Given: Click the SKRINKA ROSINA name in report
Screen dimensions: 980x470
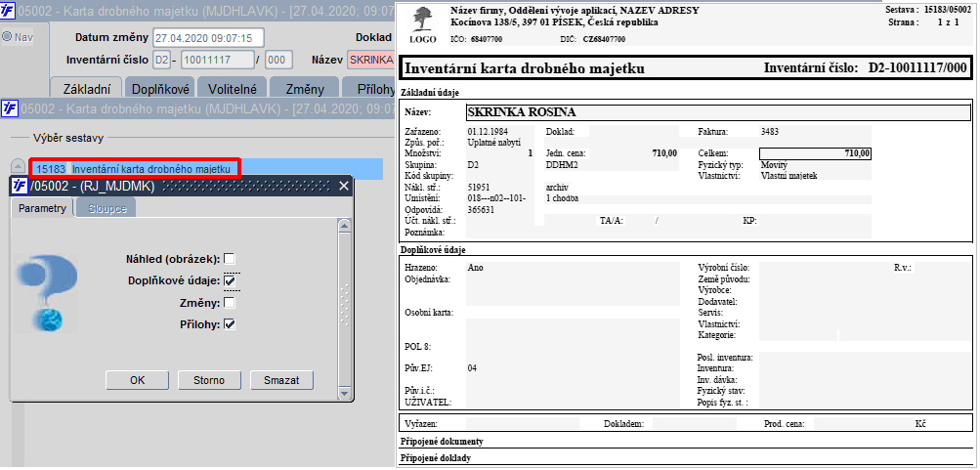Looking at the screenshot, I should pyautogui.click(x=523, y=112).
